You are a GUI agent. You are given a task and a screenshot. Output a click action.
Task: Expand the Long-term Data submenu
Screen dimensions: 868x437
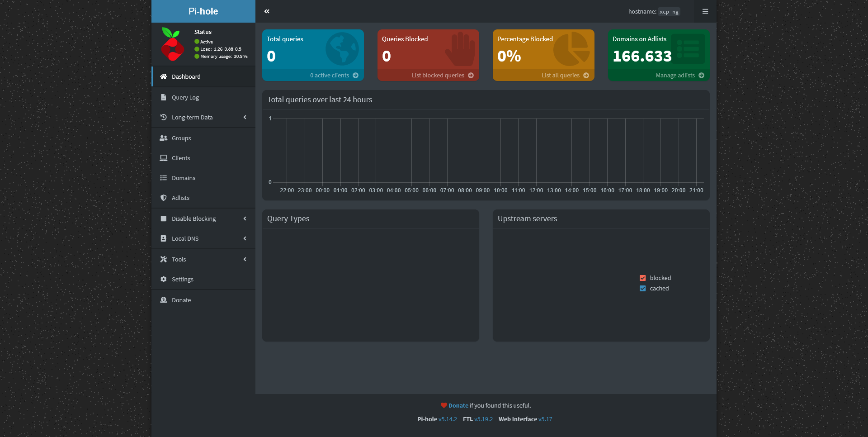[245, 117]
